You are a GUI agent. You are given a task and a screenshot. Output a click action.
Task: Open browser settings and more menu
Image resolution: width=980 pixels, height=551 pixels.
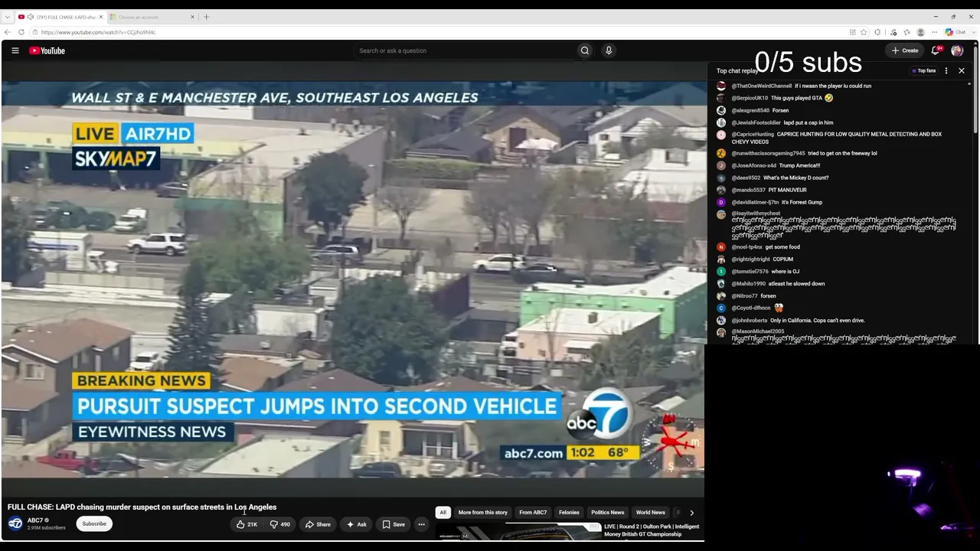coord(934,32)
